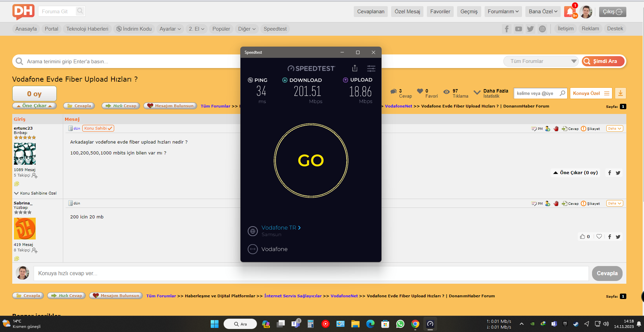
Task: Click the top Hızlı Cevap button
Action: click(x=121, y=106)
